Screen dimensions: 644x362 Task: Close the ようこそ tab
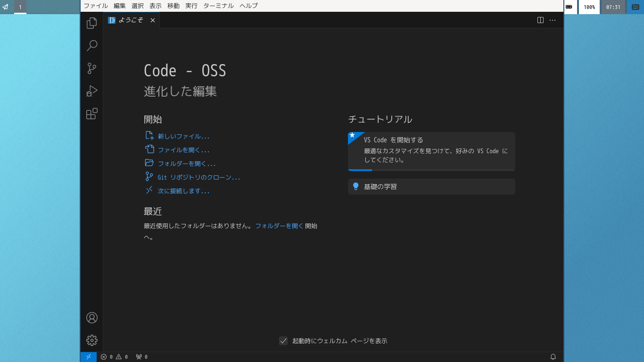point(153,20)
